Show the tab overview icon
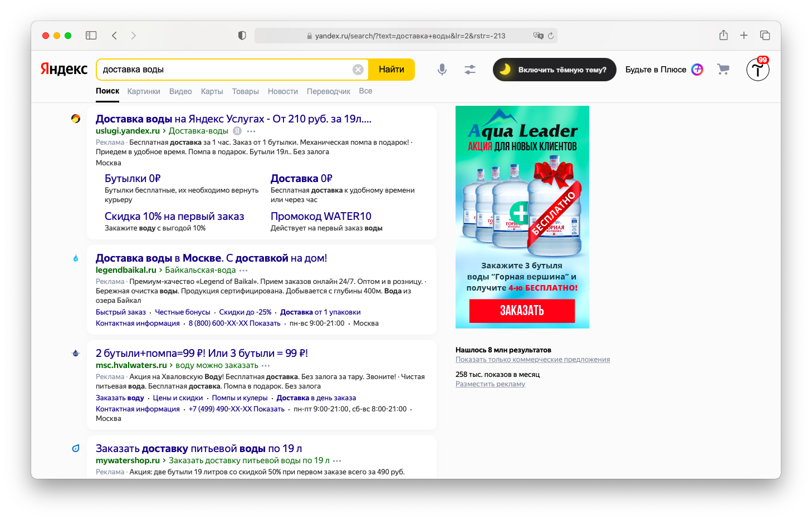 click(x=765, y=36)
